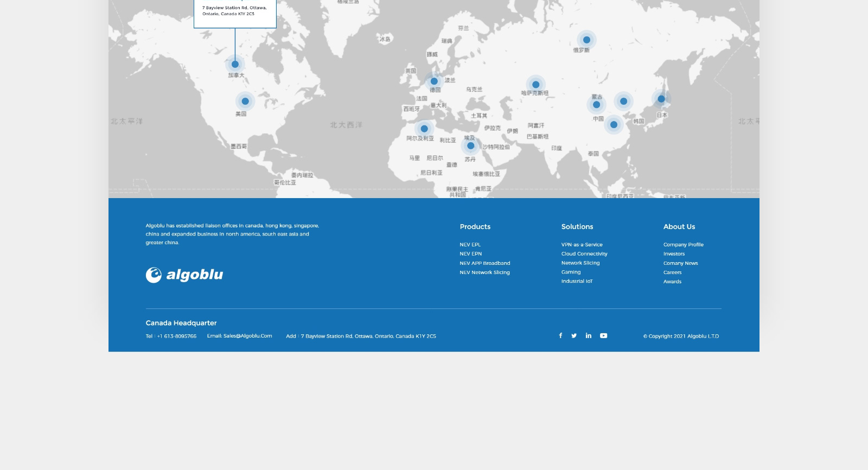The height and width of the screenshot is (470, 868).
Task: Click the Sales@Algoblu.Com email address
Action: [x=247, y=336]
